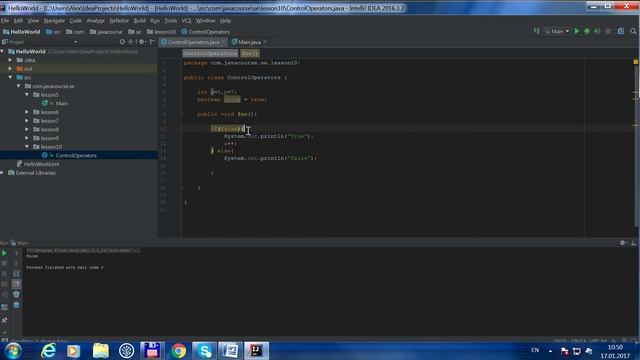Open Google Chrome from the taskbar
Image resolution: width=640 pixels, height=360 pixels.
click(178, 351)
